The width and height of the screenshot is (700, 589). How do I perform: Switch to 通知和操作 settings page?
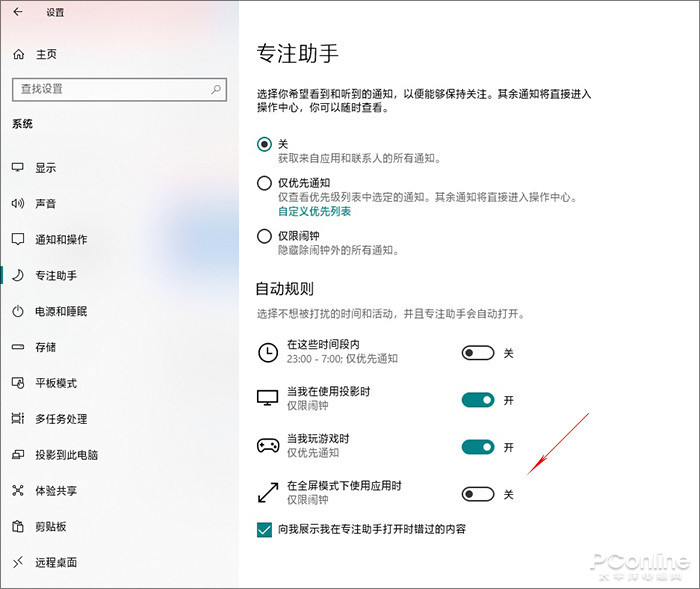click(61, 239)
